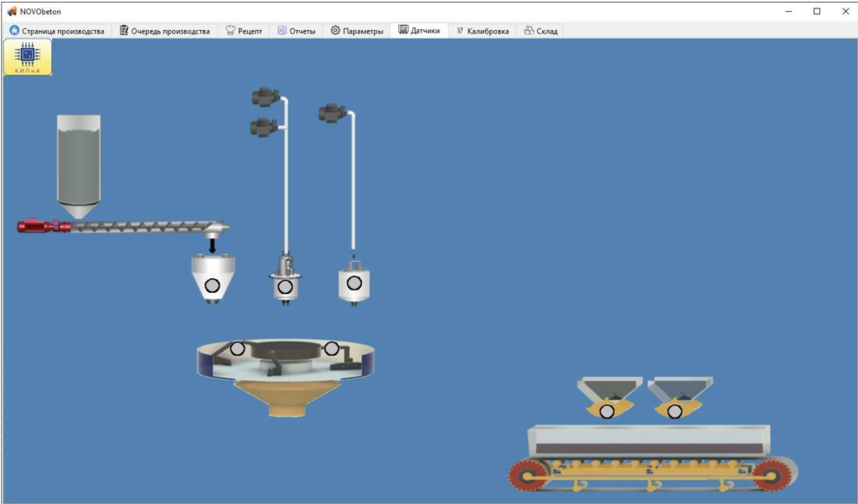The height and width of the screenshot is (504, 858).
Task: Open the Рецепт tab
Action: [x=244, y=31]
